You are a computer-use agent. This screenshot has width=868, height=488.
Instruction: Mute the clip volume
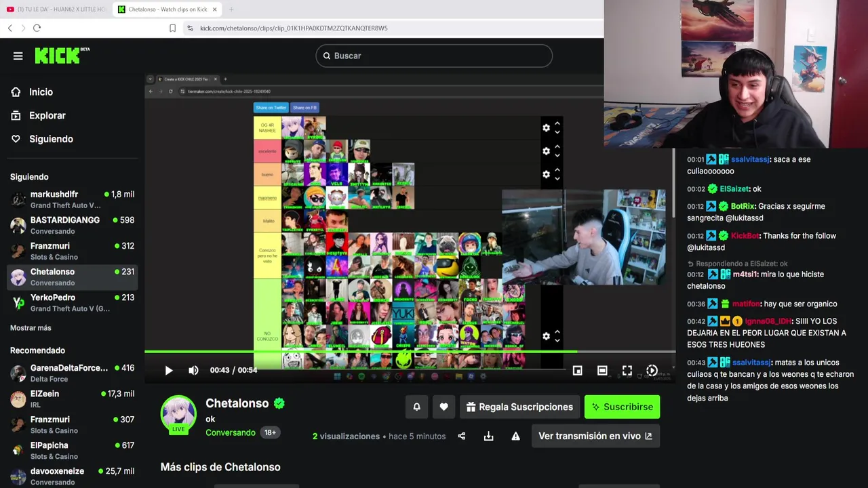tap(193, 370)
